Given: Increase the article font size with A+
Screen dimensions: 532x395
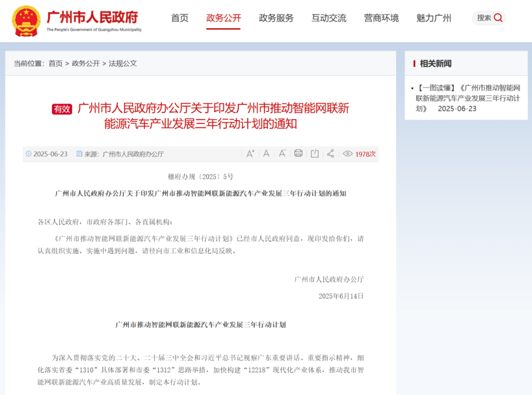Looking at the screenshot, I should point(250,154).
